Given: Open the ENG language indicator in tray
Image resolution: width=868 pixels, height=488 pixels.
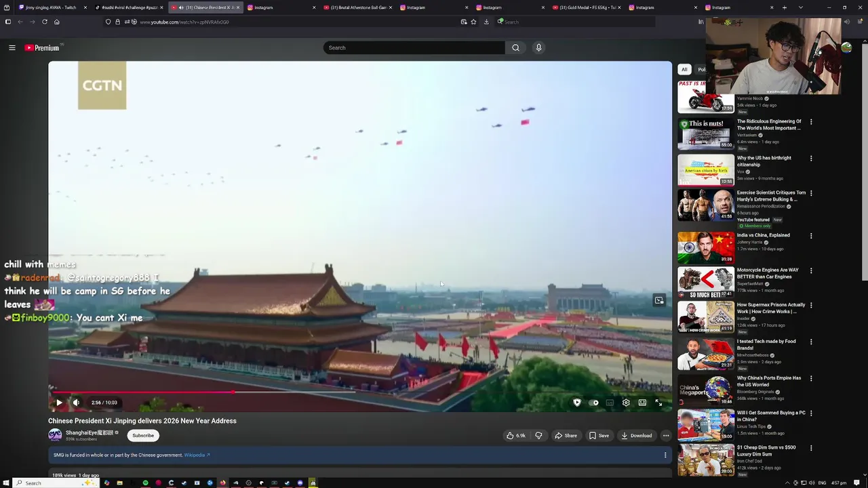Looking at the screenshot, I should click(822, 483).
